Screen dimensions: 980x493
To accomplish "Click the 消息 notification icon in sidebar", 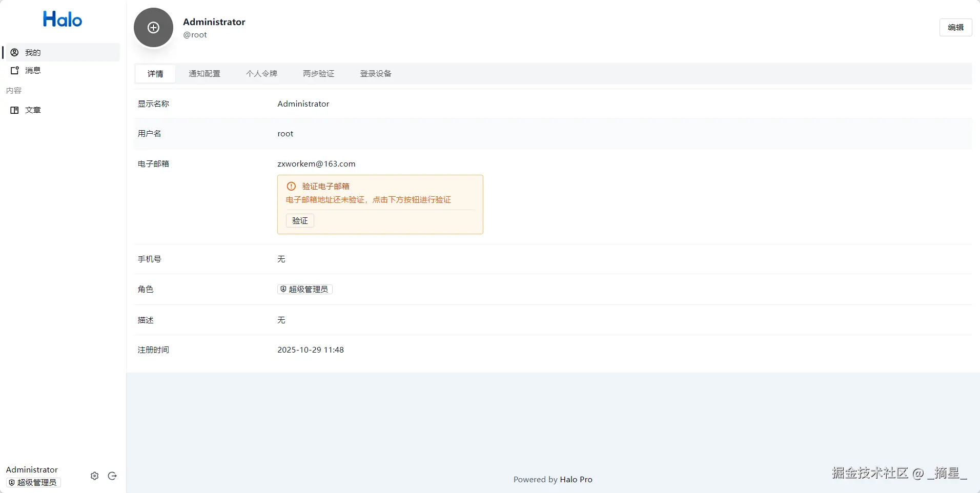I will [x=14, y=70].
